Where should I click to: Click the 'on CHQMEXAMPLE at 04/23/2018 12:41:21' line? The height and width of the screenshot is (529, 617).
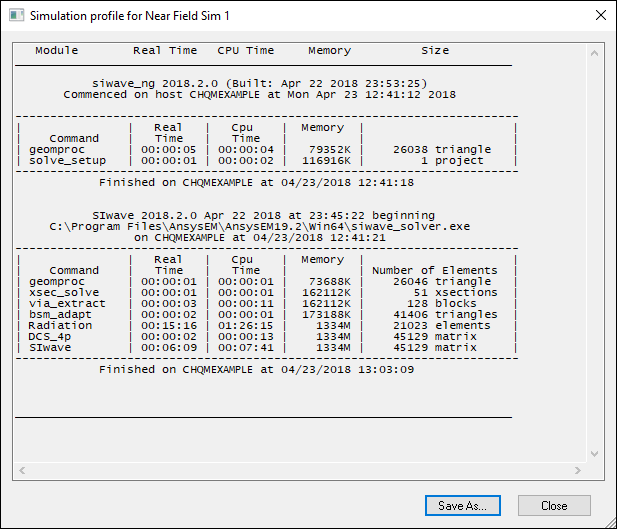[x=260, y=238]
